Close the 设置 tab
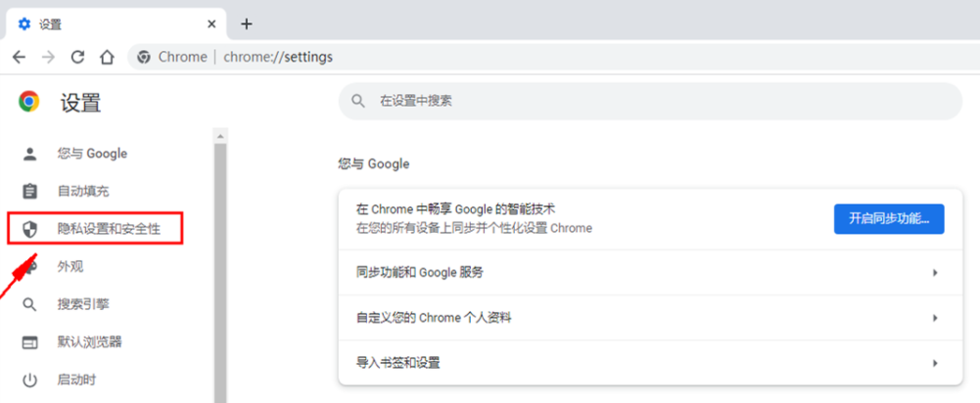Image resolution: width=980 pixels, height=403 pixels. click(211, 24)
